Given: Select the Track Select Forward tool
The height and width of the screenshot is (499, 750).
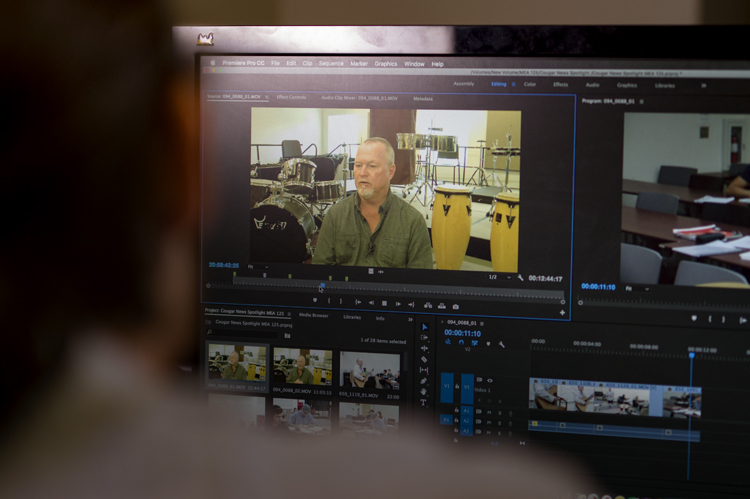Looking at the screenshot, I should pyautogui.click(x=424, y=338).
